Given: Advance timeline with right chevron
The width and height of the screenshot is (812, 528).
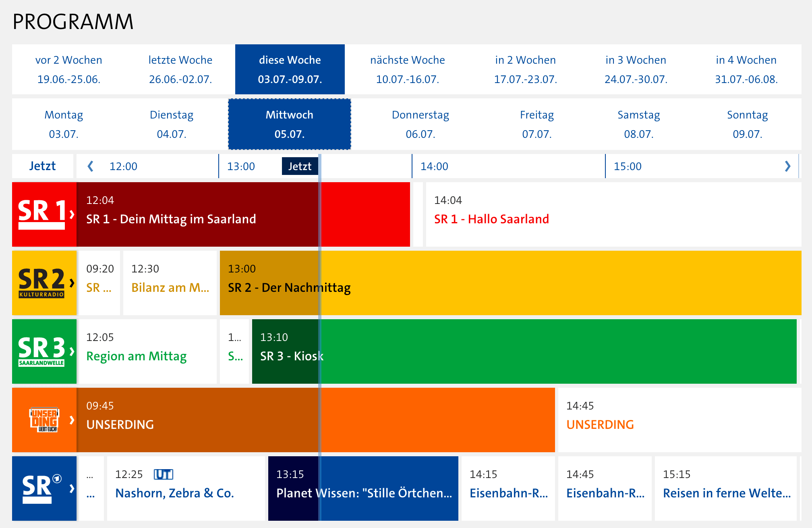Looking at the screenshot, I should coord(787,166).
